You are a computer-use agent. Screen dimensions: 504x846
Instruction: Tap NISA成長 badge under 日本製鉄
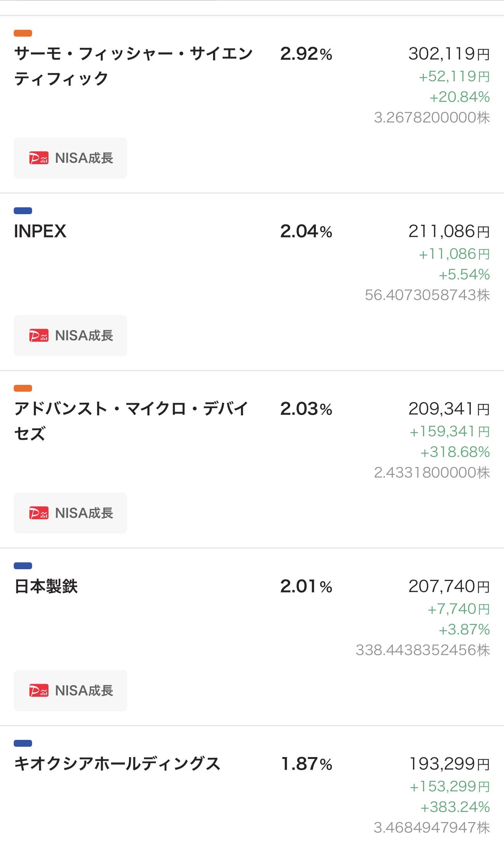(70, 691)
